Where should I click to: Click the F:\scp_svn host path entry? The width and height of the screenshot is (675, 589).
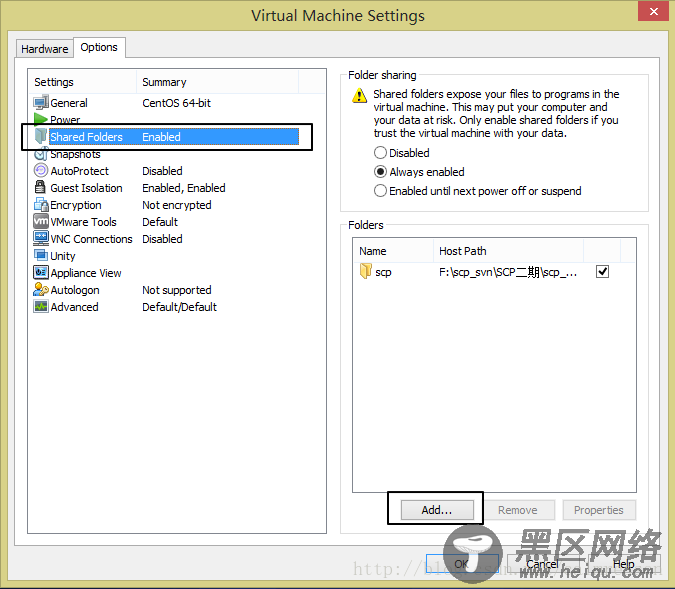[x=508, y=272]
